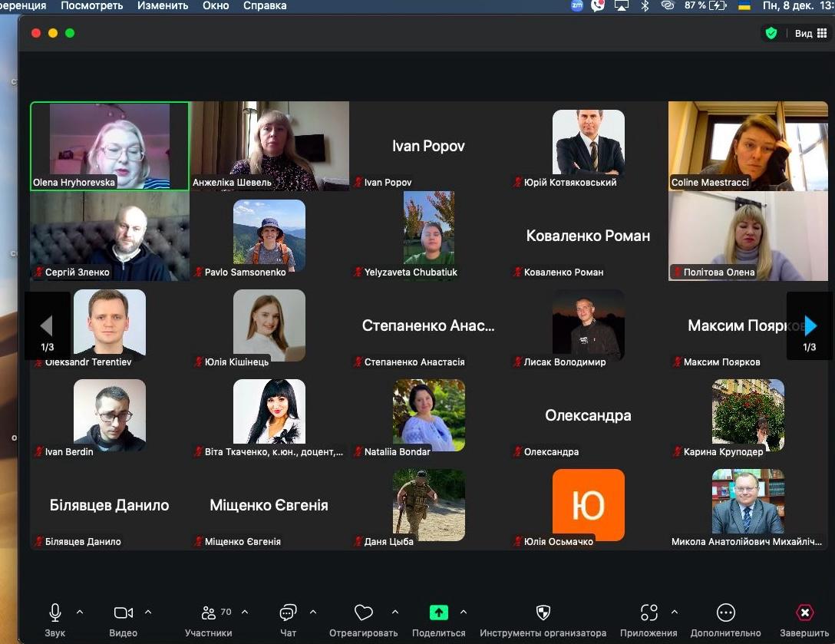The image size is (835, 644).
Task: Toggle the microphone mute button
Action: pyautogui.click(x=55, y=613)
